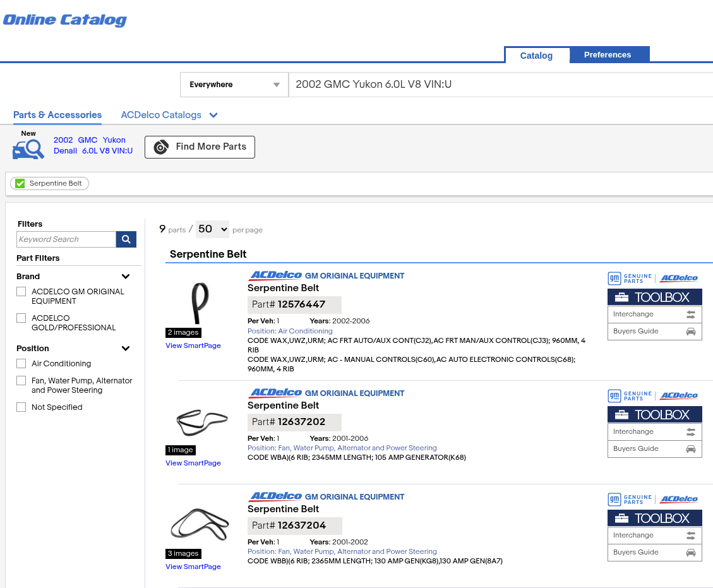713x588 pixels.
Task: Collapse the Brand filter section
Action: pos(126,277)
